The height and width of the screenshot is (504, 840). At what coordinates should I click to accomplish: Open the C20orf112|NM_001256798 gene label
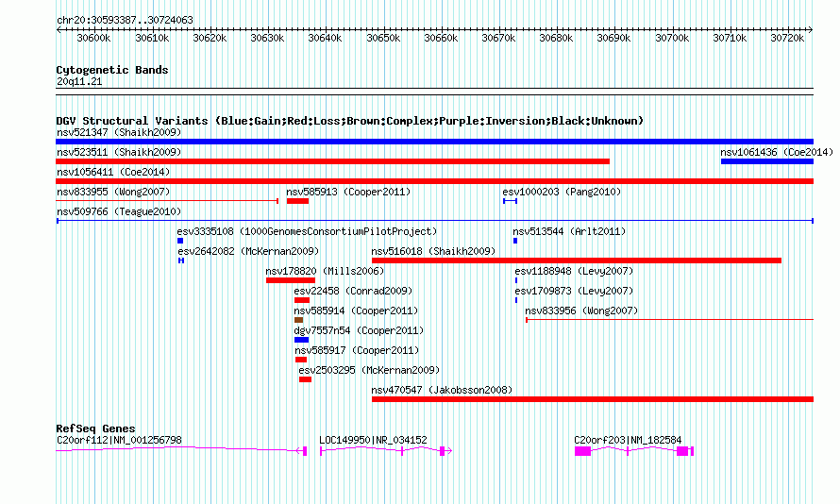pyautogui.click(x=119, y=440)
